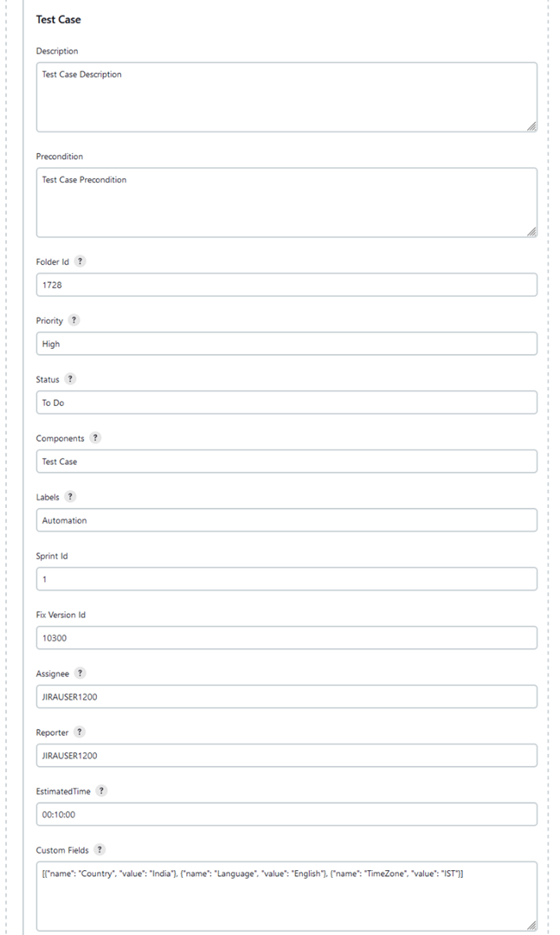This screenshot has height=935, width=560.
Task: View help for the Status field
Action: point(69,378)
